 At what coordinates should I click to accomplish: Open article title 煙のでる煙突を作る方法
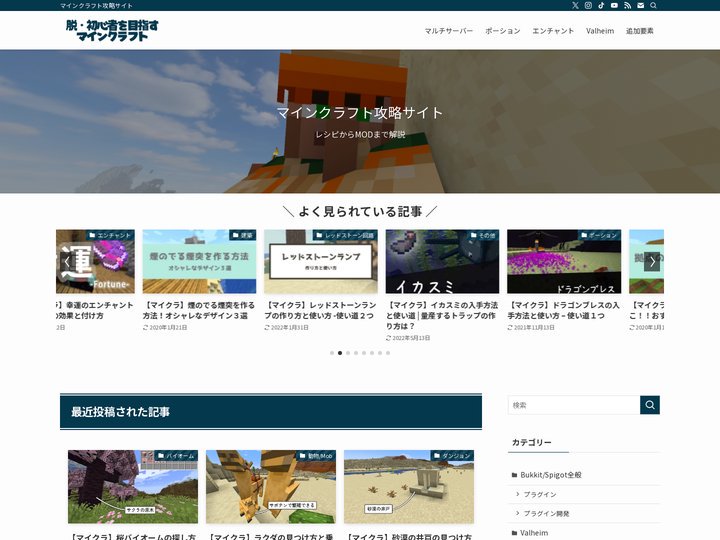coord(198,310)
